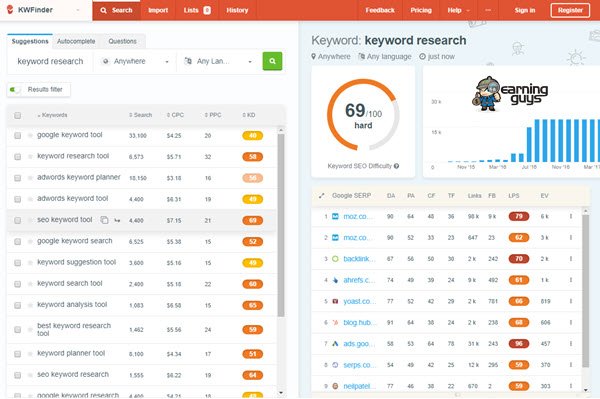The width and height of the screenshot is (600, 399).
Task: Star the 'google keyword tool' row
Action: coord(30,135)
